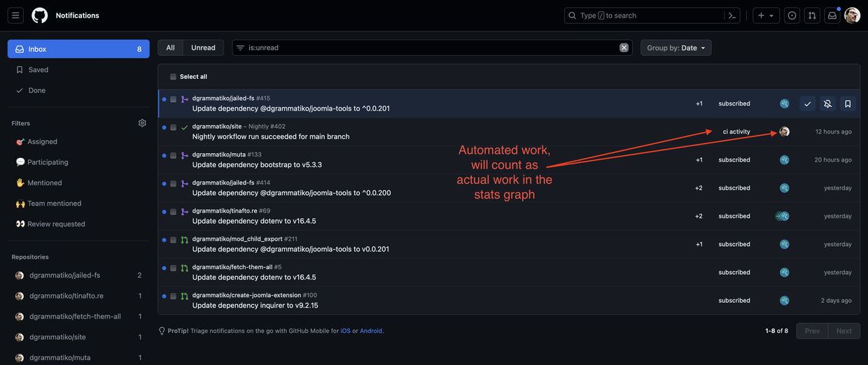The width and height of the screenshot is (868, 365).
Task: Open the hamburger navigation menu
Action: [15, 15]
